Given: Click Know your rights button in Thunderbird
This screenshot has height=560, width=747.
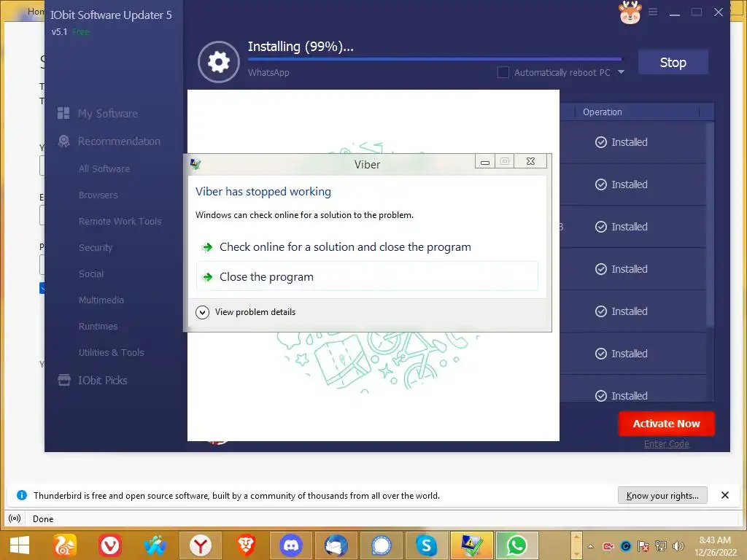Looking at the screenshot, I should pos(662,495).
